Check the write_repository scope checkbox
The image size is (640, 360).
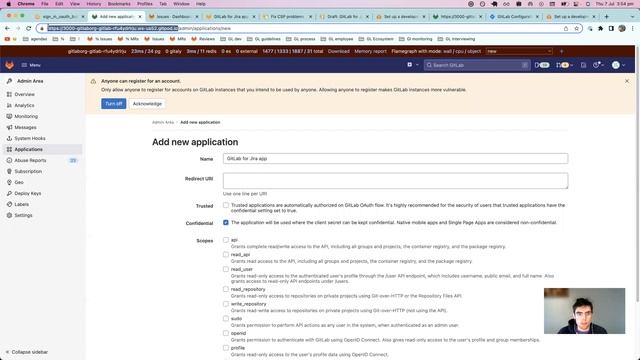click(x=226, y=304)
